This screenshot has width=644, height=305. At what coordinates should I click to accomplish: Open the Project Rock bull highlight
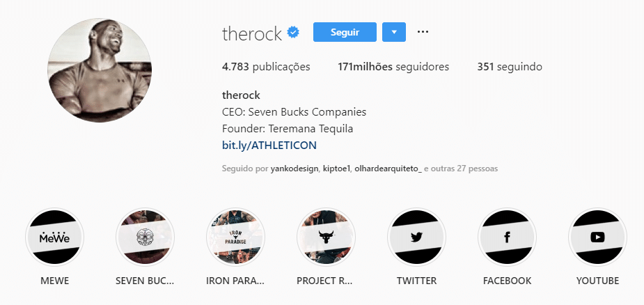pos(326,237)
